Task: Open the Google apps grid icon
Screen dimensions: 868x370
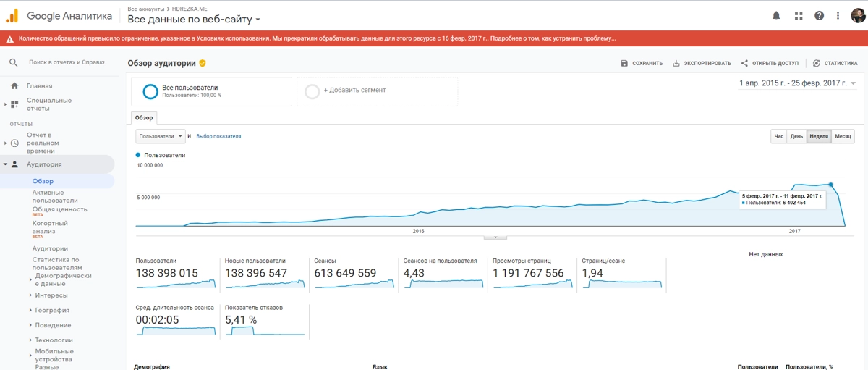Action: tap(798, 15)
